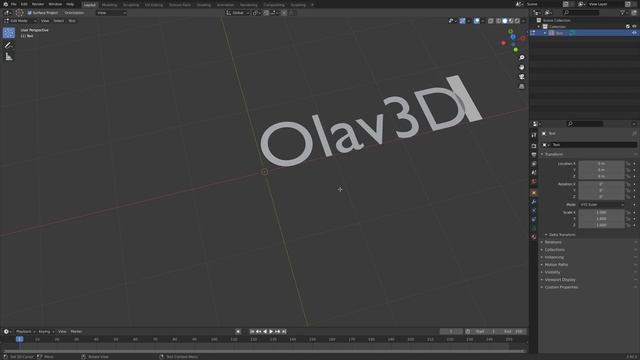Switch to the Modeling workspace tab

pyautogui.click(x=109, y=5)
